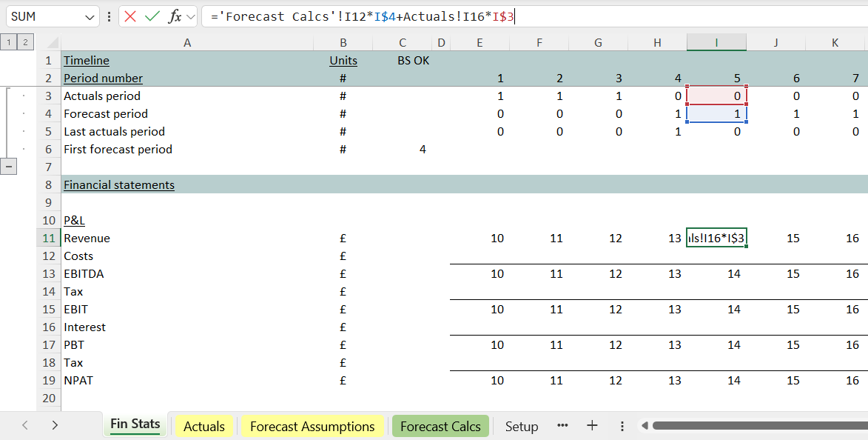Image resolution: width=868 pixels, height=440 pixels.
Task: Open the Name Box dropdown
Action: pos(90,16)
